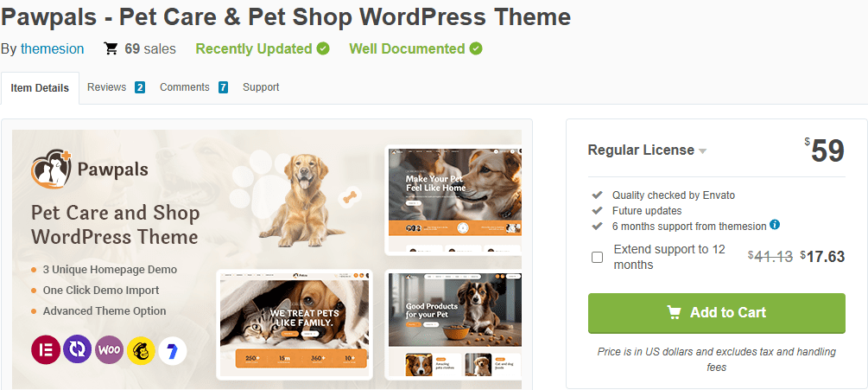Click the struck-through $41.13 price
The height and width of the screenshot is (390, 868).
tap(770, 257)
